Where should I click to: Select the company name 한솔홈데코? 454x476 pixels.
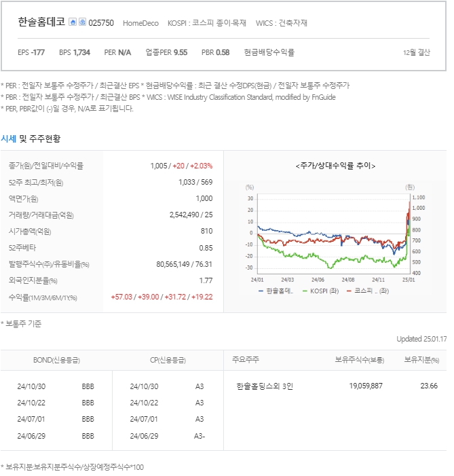[x=41, y=22]
